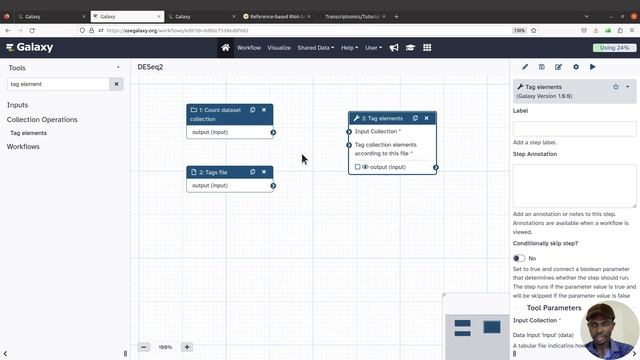
Task: Click output connector of Tag elements node
Action: (x=436, y=167)
